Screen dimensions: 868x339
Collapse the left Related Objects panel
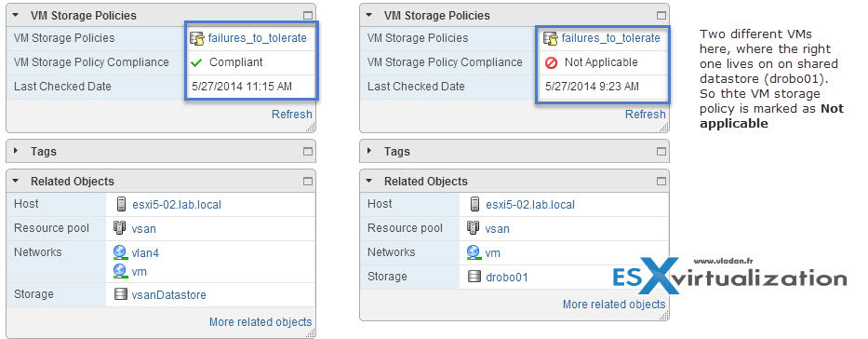coord(16,181)
